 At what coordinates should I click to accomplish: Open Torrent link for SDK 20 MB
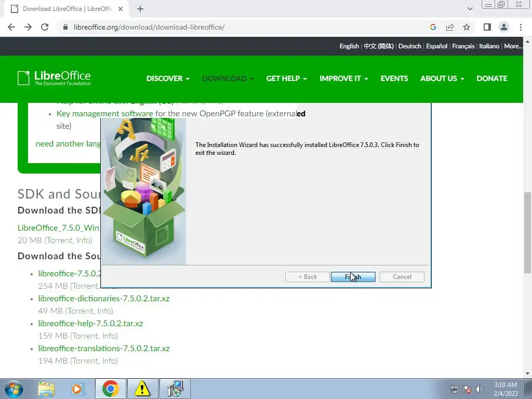[60, 241]
